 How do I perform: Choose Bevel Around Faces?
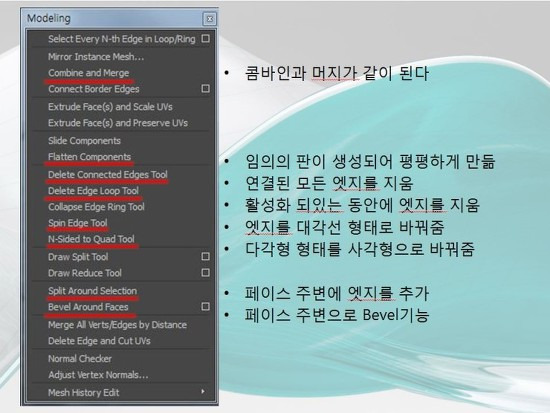(88, 307)
